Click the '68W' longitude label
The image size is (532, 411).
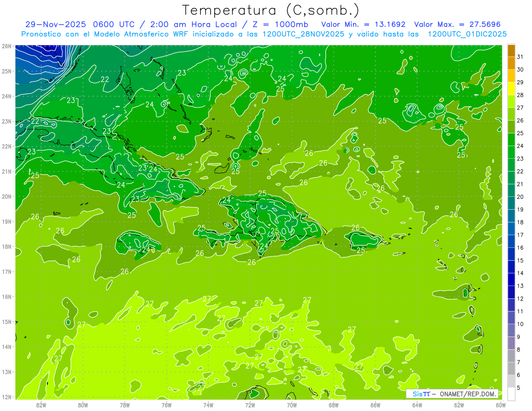(x=333, y=405)
